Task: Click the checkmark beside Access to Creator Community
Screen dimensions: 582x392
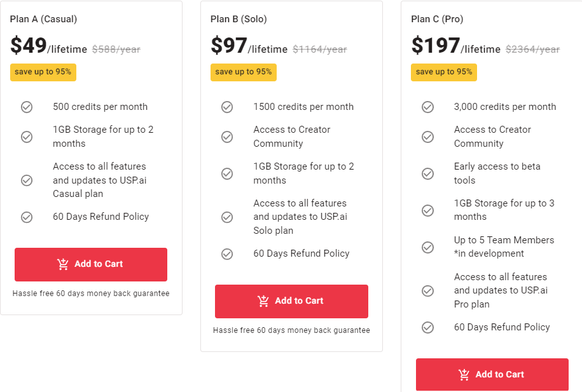Action: (x=227, y=136)
